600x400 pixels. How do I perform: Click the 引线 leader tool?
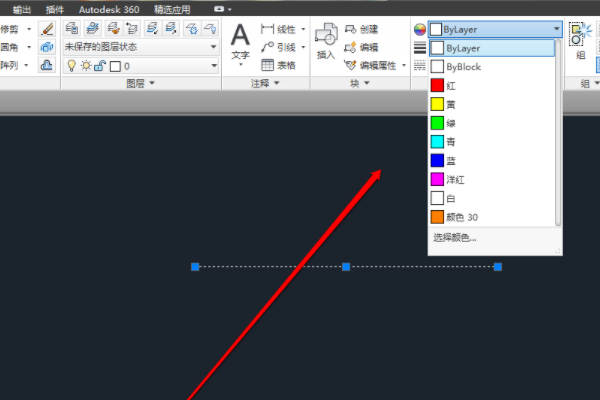[278, 47]
